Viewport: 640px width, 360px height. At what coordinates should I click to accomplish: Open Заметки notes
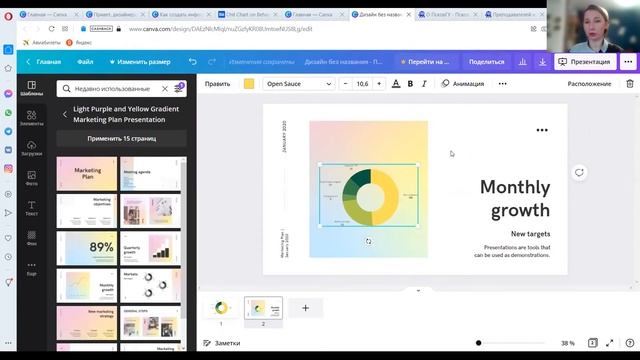click(222, 343)
